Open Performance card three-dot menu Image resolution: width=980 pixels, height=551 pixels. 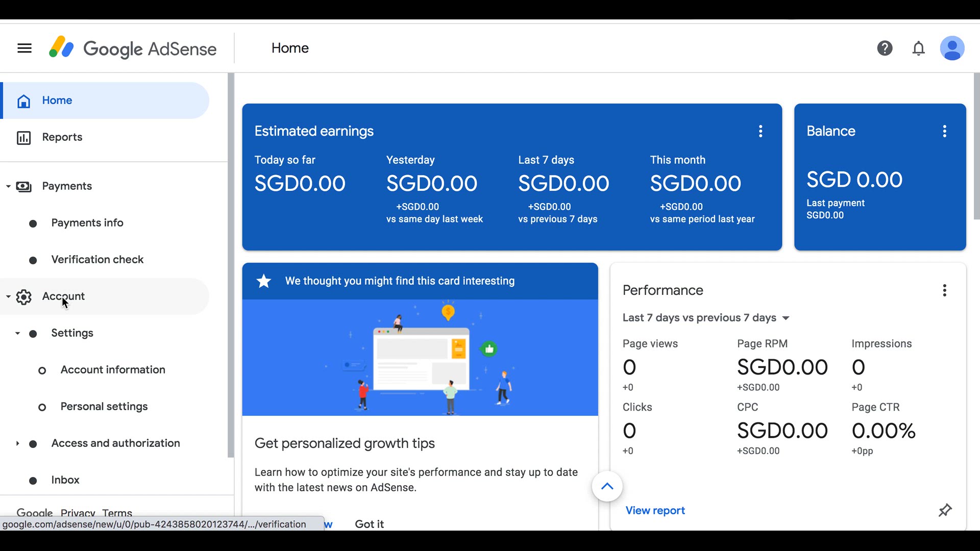point(944,290)
